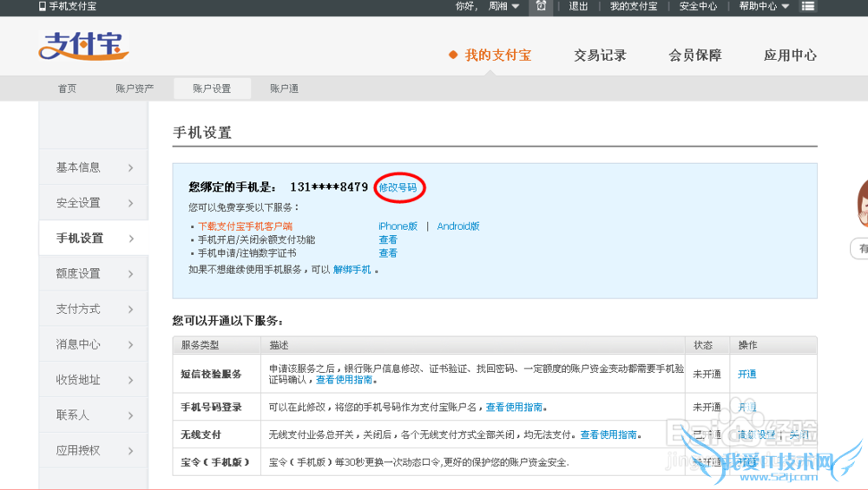Expand the 帮助中心 dropdown menu
The image size is (868, 490).
(764, 6)
